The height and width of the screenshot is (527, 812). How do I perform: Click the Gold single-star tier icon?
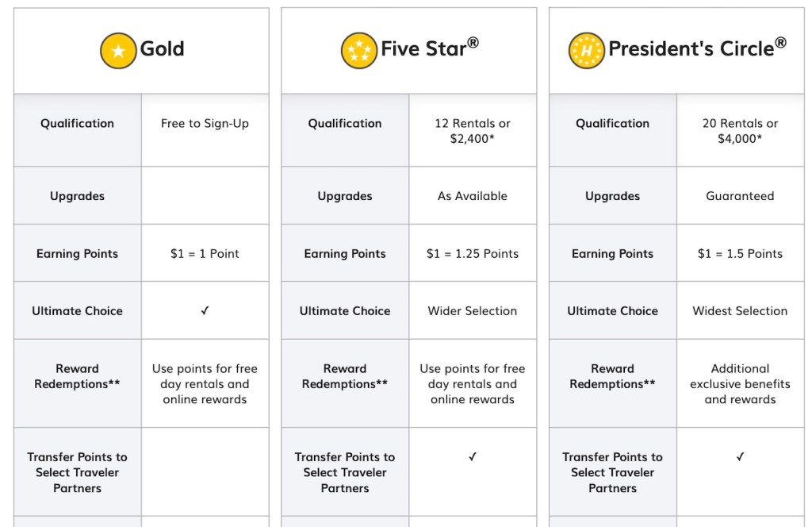pyautogui.click(x=118, y=51)
